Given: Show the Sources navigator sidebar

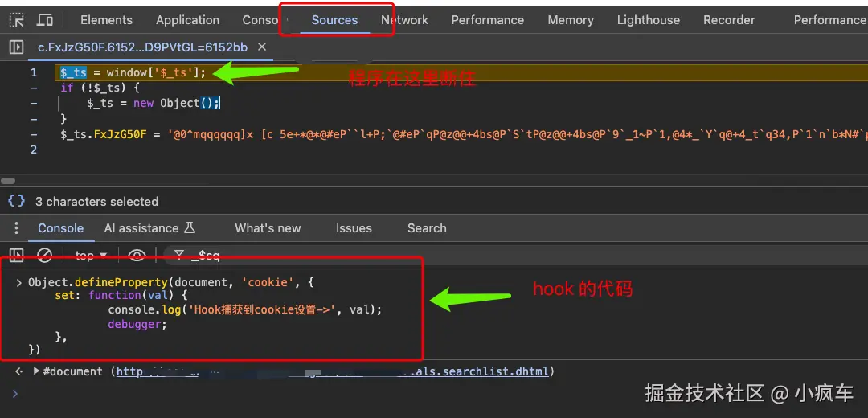Looking at the screenshot, I should coord(17,47).
